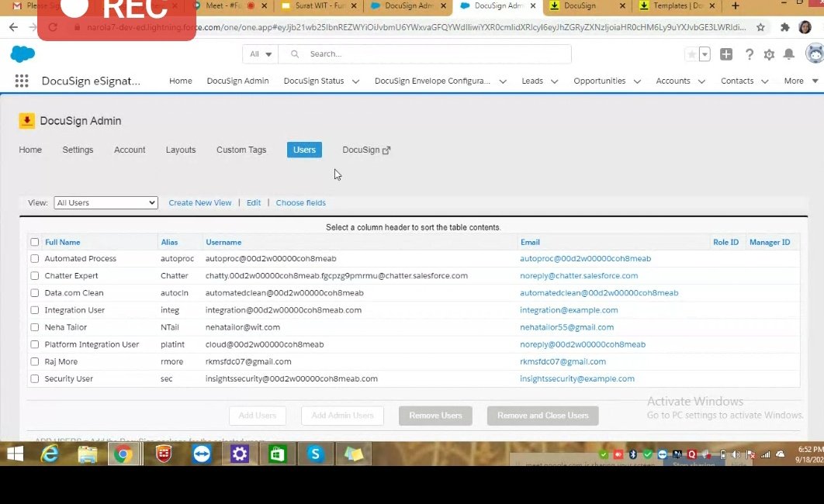Image resolution: width=824 pixels, height=504 pixels.
Task: Click the browser back arrow
Action: [14, 27]
